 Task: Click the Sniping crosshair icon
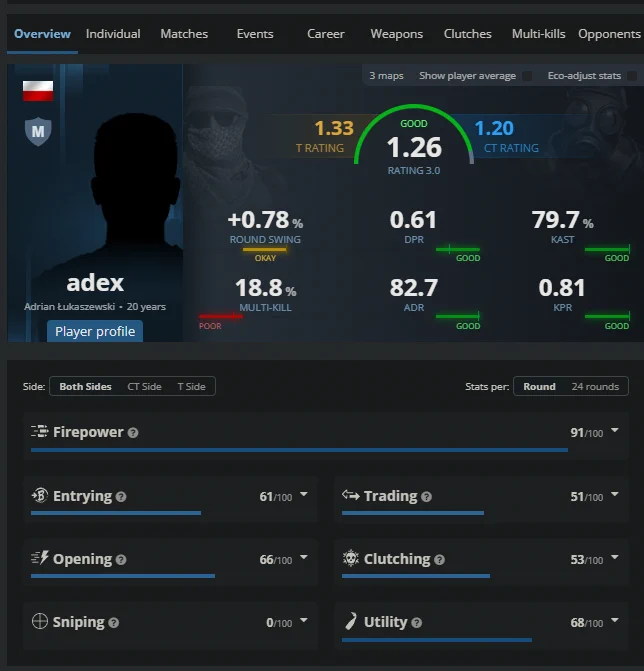coord(40,621)
